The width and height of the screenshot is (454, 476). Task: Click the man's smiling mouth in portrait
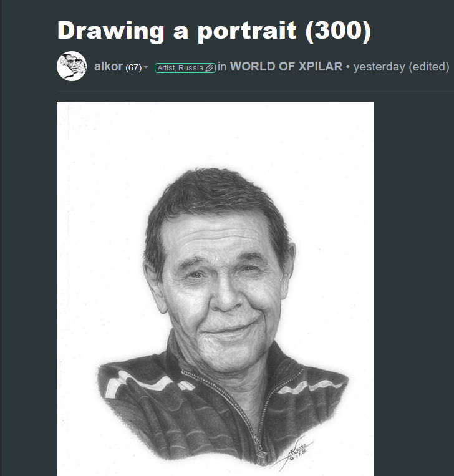pyautogui.click(x=228, y=329)
